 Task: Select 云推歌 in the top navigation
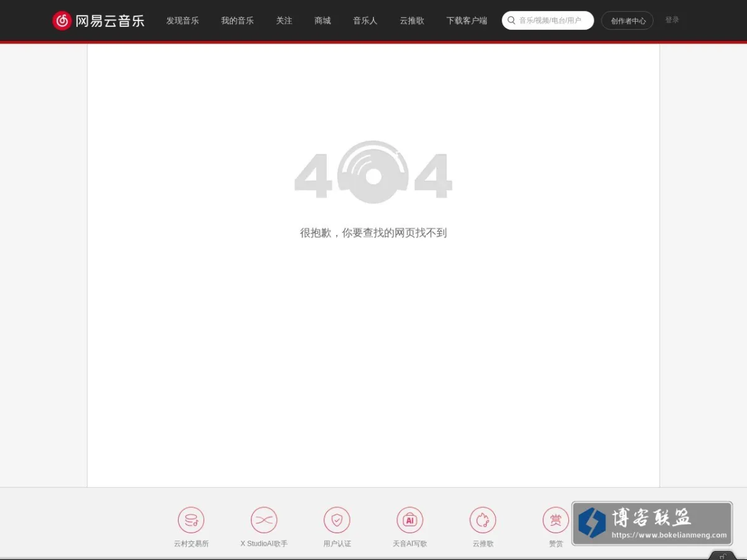pyautogui.click(x=412, y=21)
